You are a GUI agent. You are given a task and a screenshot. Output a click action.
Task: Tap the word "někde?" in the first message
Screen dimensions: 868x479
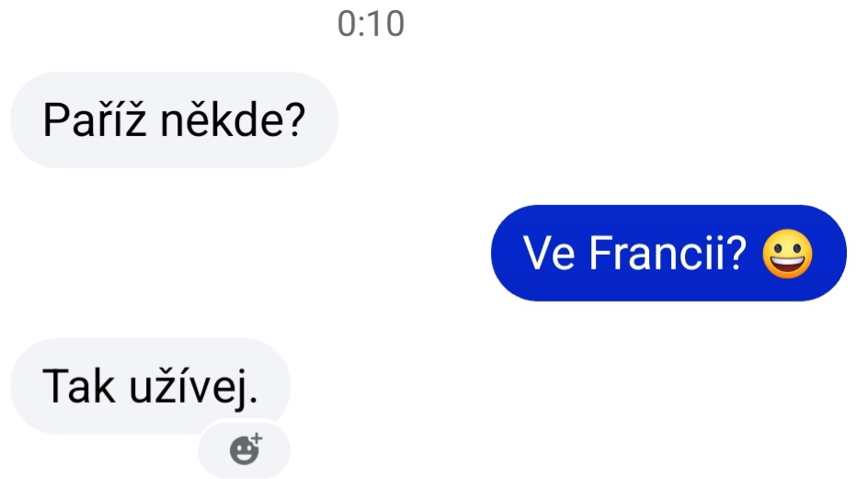click(x=233, y=119)
